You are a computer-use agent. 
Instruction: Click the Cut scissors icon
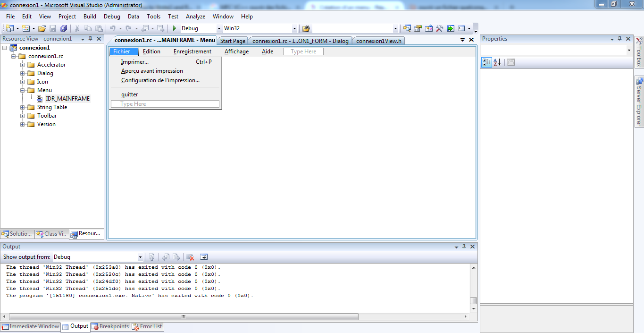pyautogui.click(x=77, y=28)
